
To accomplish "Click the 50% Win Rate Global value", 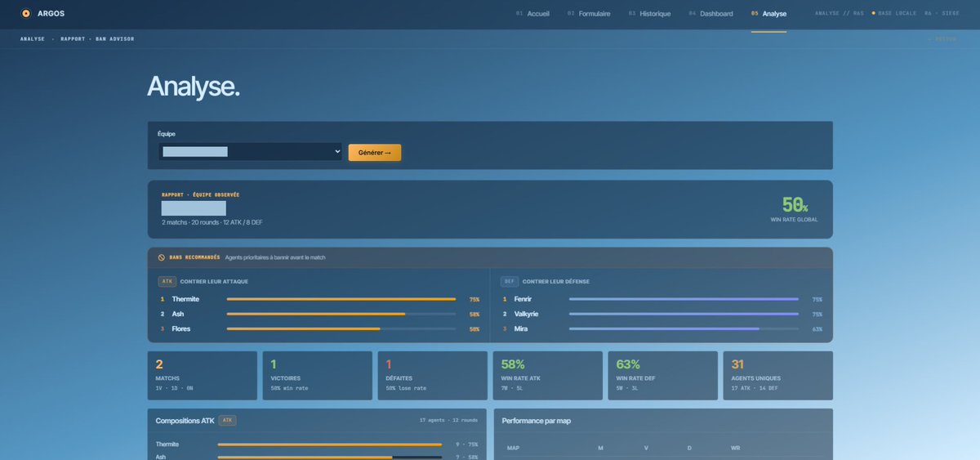I will pyautogui.click(x=795, y=205).
